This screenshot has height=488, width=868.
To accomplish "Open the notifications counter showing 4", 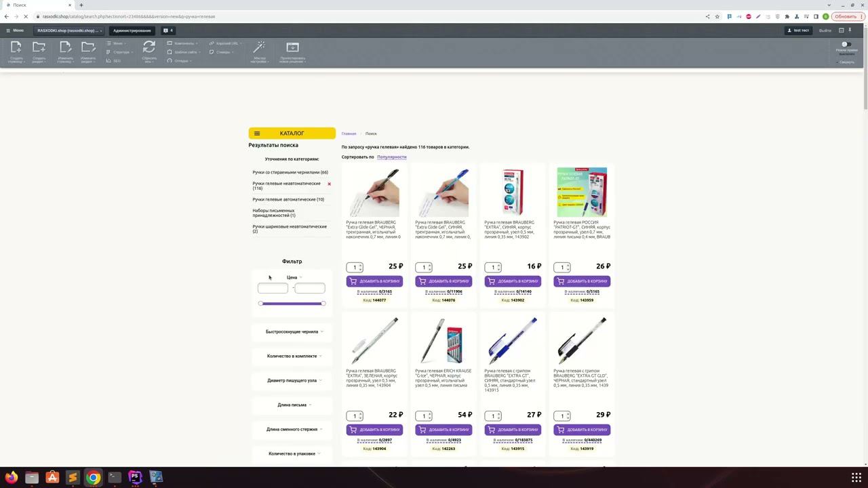I will point(168,30).
